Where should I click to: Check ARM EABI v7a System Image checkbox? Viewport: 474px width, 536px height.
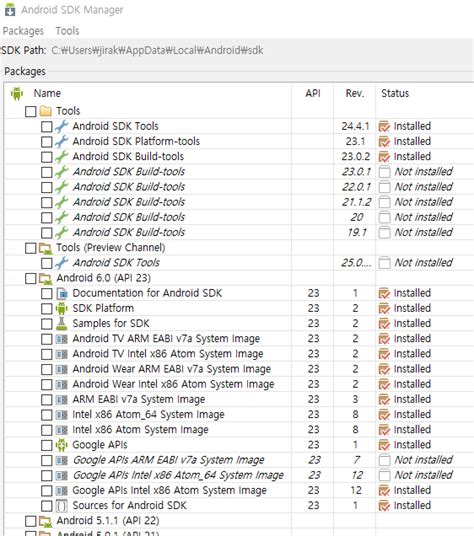(46, 400)
